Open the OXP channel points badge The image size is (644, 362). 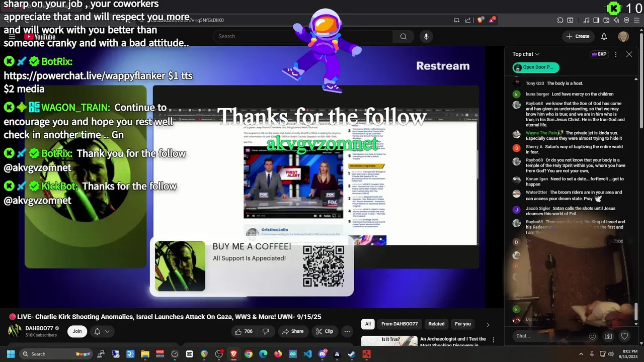tap(599, 54)
